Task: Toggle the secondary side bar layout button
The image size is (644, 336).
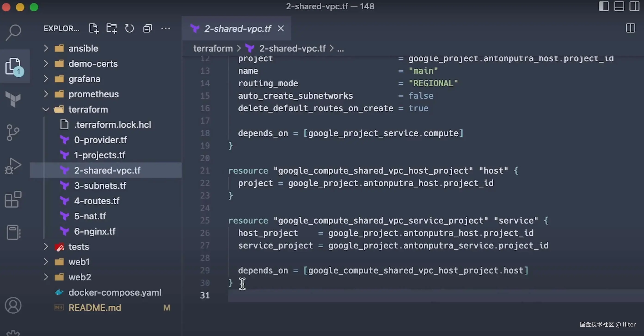Action: tap(634, 6)
